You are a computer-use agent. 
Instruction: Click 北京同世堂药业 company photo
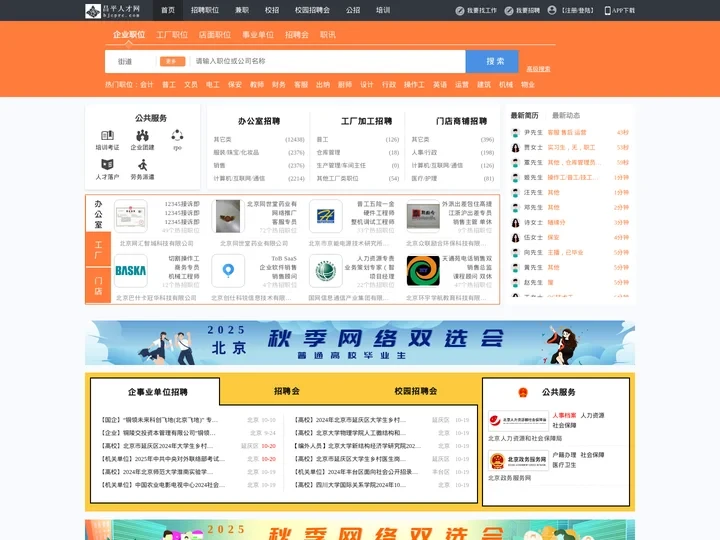[228, 216]
